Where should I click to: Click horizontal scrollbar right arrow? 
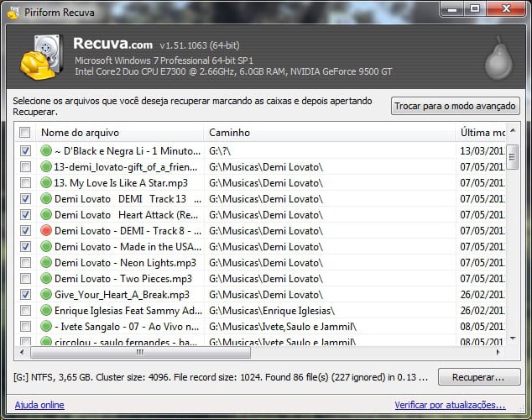(x=498, y=352)
